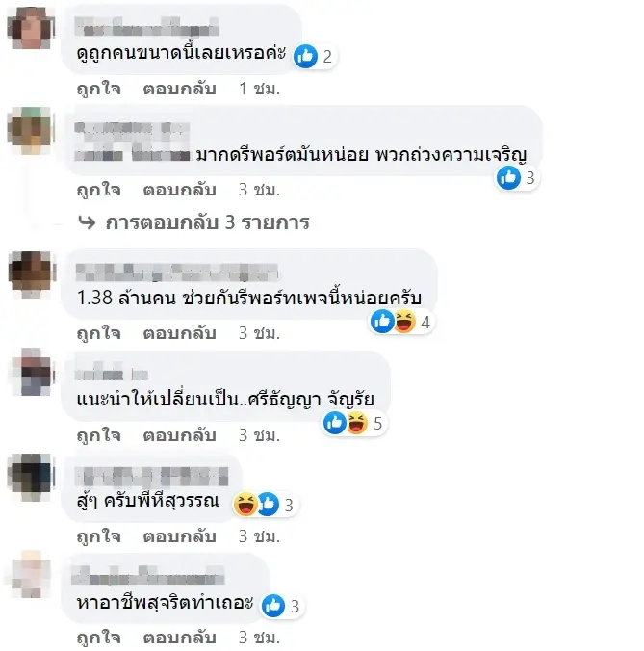Click the like icon on 'สู้ๆ ครับพี่หีสุวรรณ' comment
644x651 pixels.
tap(268, 504)
